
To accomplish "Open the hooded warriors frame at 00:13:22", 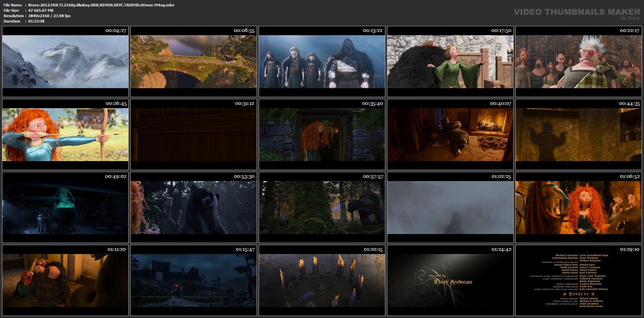I will 322,62.
